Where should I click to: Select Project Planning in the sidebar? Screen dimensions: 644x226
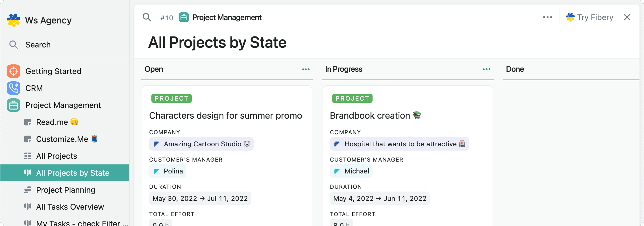tap(66, 190)
